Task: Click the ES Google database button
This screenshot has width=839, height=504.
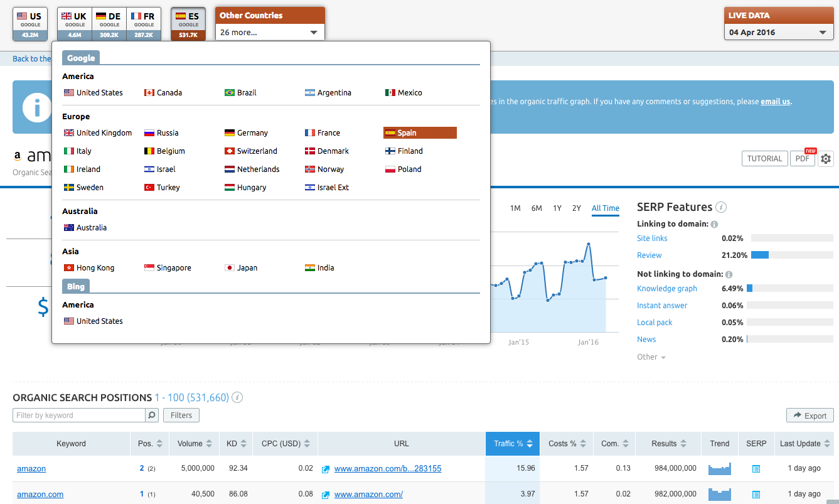Action: 188,24
